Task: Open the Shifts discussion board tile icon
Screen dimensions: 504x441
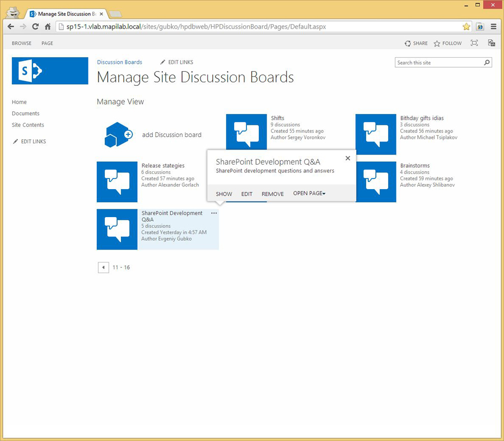Action: 246,132
